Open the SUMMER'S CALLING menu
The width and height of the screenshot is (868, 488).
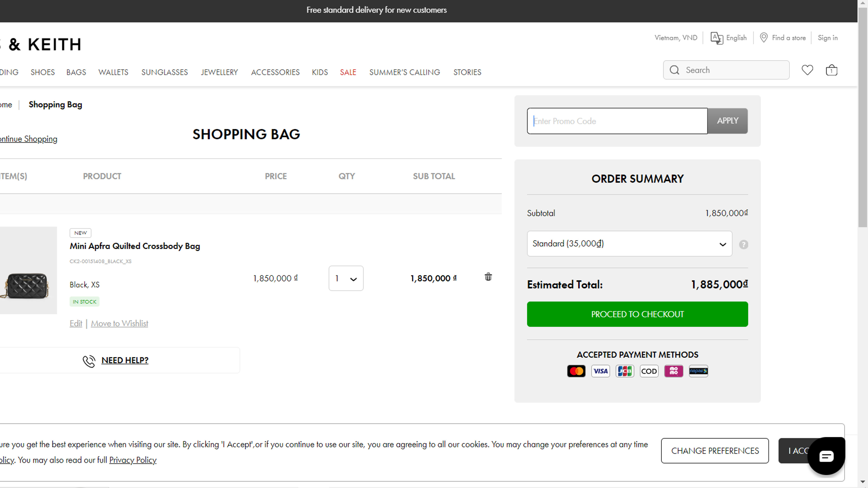pos(404,72)
